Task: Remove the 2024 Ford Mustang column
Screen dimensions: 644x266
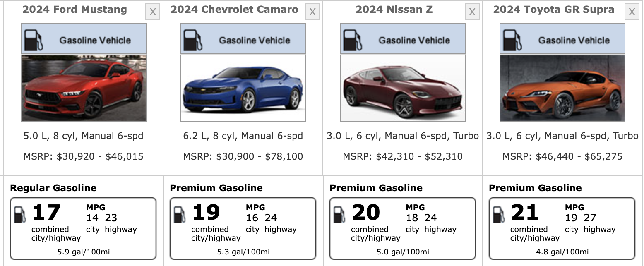Action: [153, 12]
